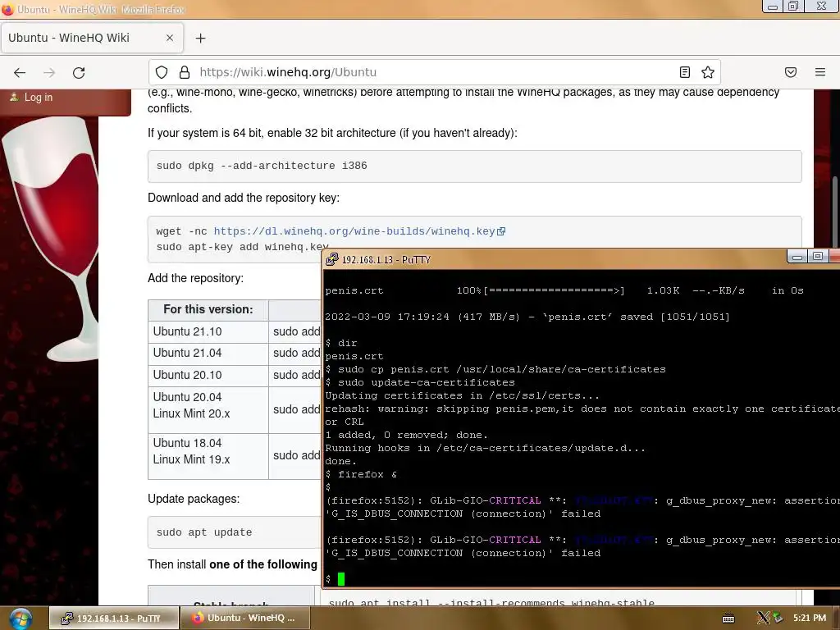The image size is (840, 630).
Task: Click the Save to Pocket icon
Action: 791,72
